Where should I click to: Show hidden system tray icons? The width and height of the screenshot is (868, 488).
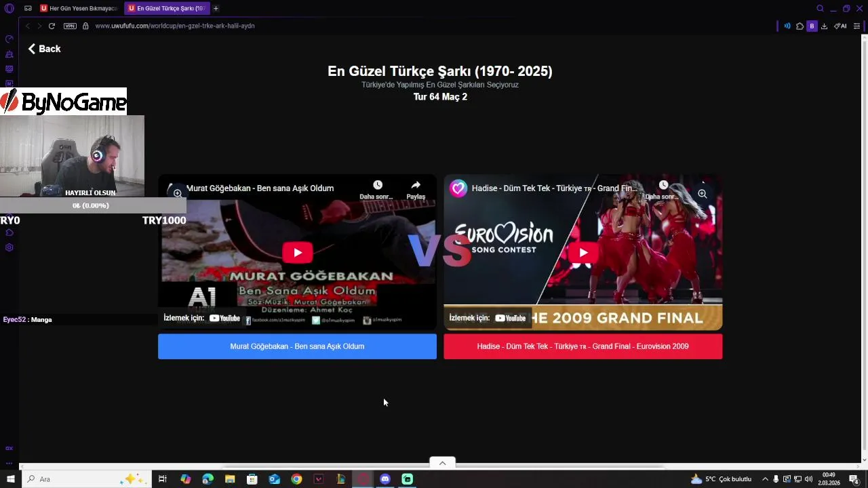tap(766, 479)
